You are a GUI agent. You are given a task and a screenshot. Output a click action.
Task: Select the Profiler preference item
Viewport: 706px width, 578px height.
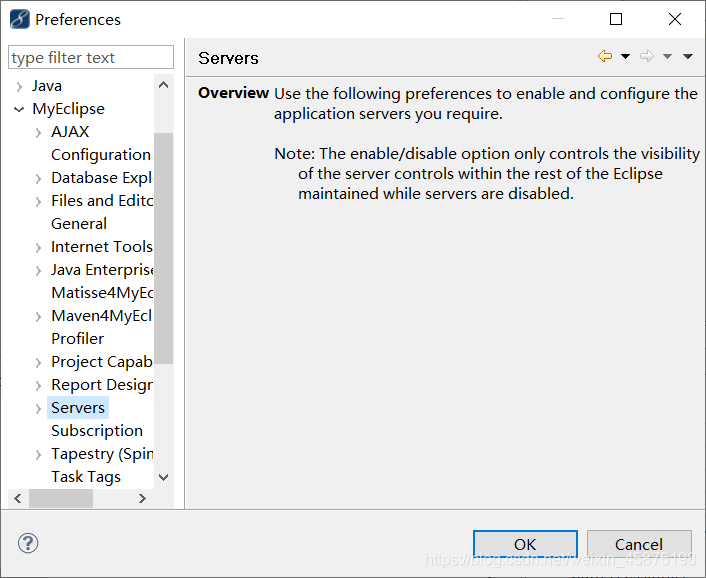tap(77, 339)
